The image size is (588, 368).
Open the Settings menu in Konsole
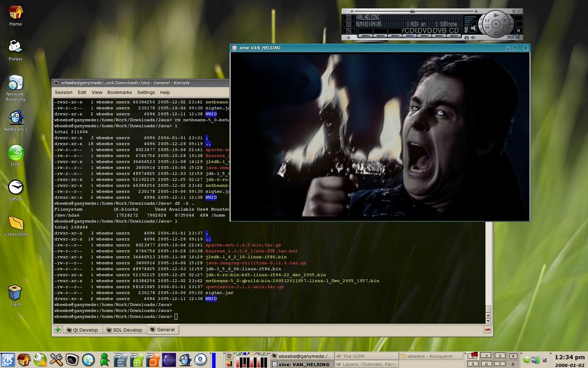coord(146,93)
